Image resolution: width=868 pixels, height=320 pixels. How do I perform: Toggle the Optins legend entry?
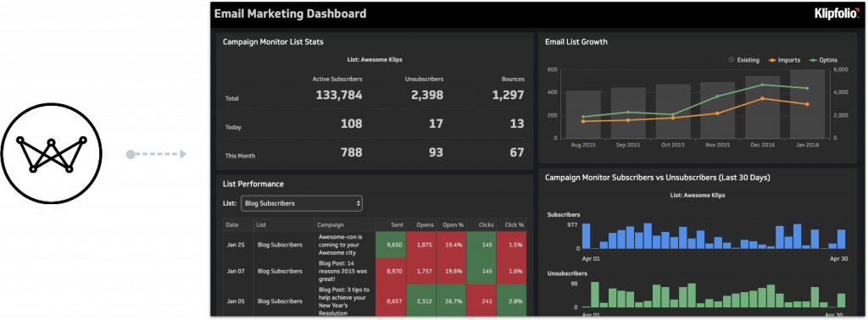click(x=824, y=60)
